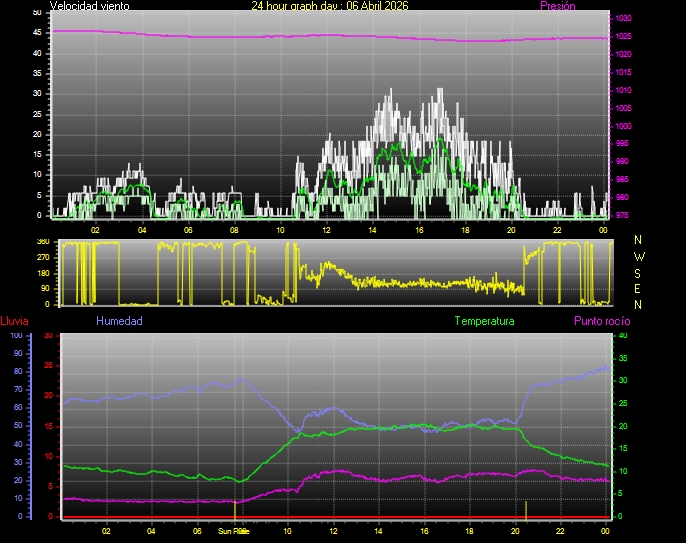Click the E wind direction letter
686x543 pixels.
click(638, 288)
